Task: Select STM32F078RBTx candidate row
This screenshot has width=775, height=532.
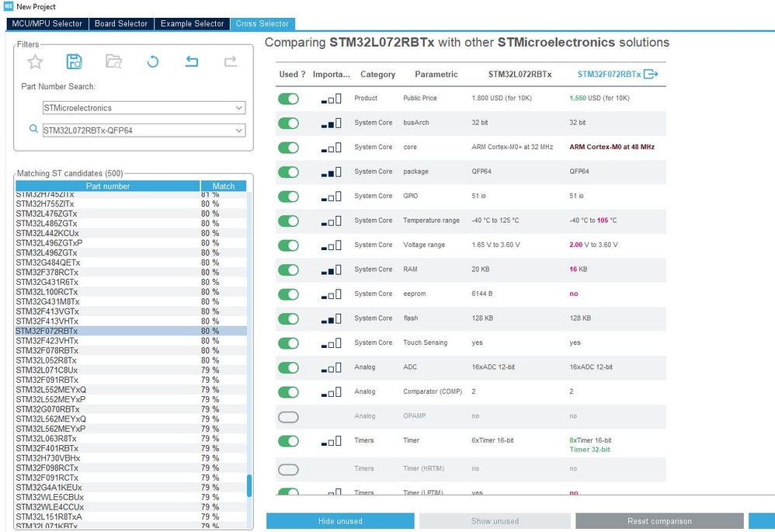Action: tap(131, 350)
